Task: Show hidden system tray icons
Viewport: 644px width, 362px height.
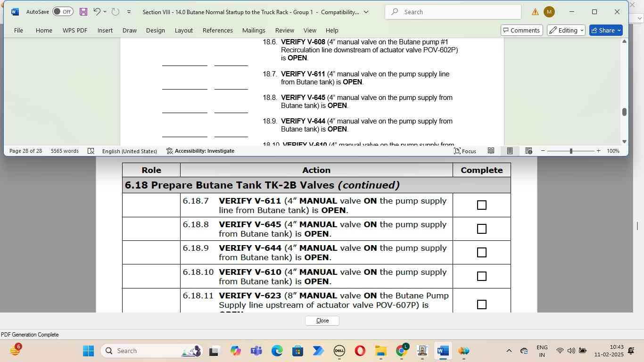Action: tap(509, 351)
